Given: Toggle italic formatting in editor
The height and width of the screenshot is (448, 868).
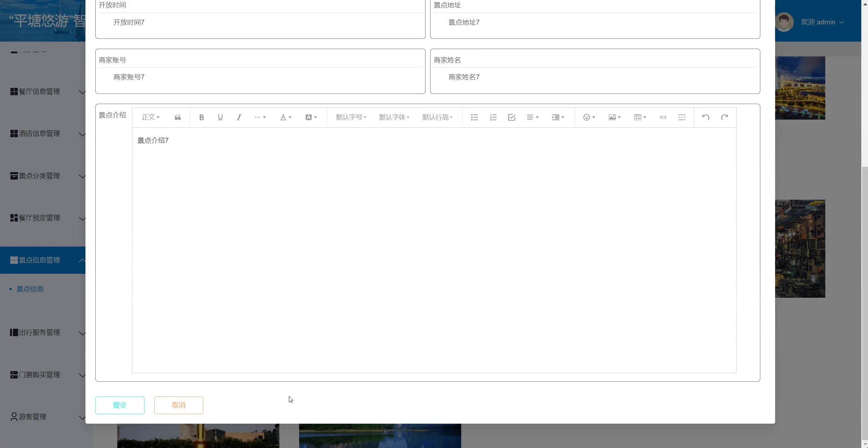Looking at the screenshot, I should 239,117.
